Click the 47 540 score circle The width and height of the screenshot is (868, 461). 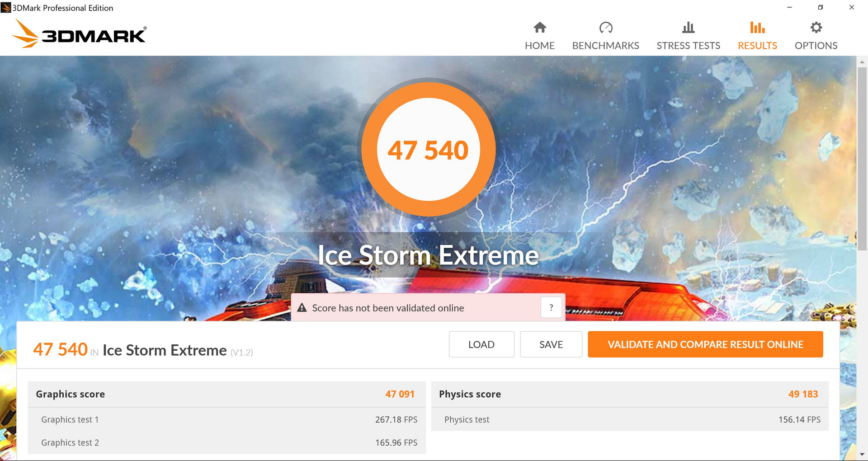(x=428, y=149)
